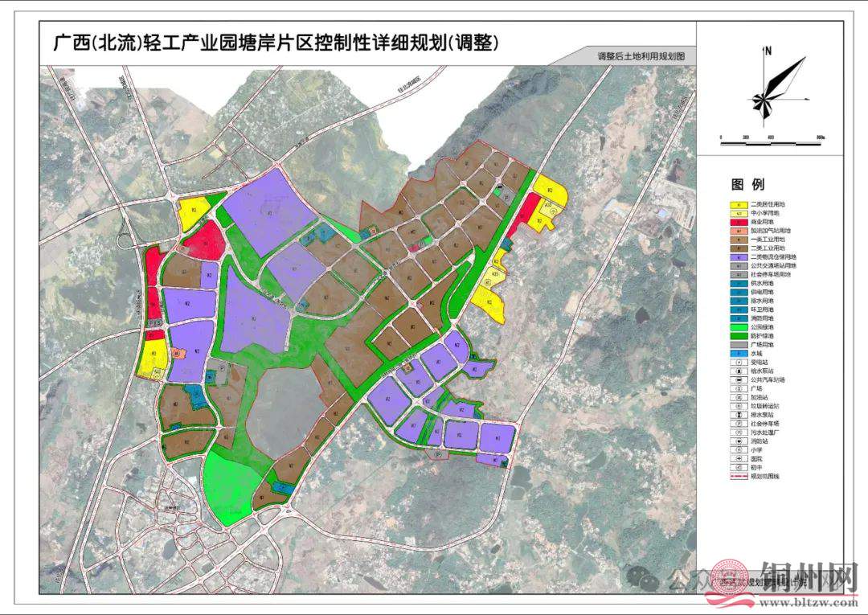Click the north arrow compass rose
The height and width of the screenshot is (615, 868).
click(x=769, y=90)
